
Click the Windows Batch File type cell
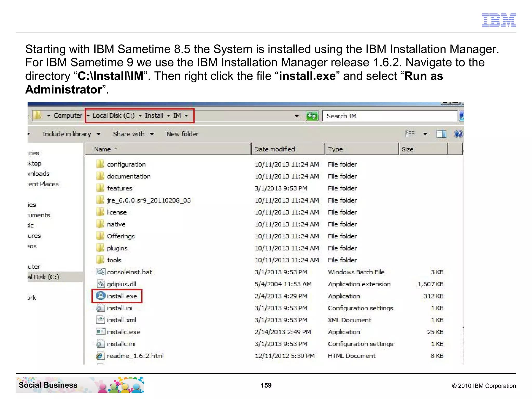pyautogui.click(x=356, y=272)
